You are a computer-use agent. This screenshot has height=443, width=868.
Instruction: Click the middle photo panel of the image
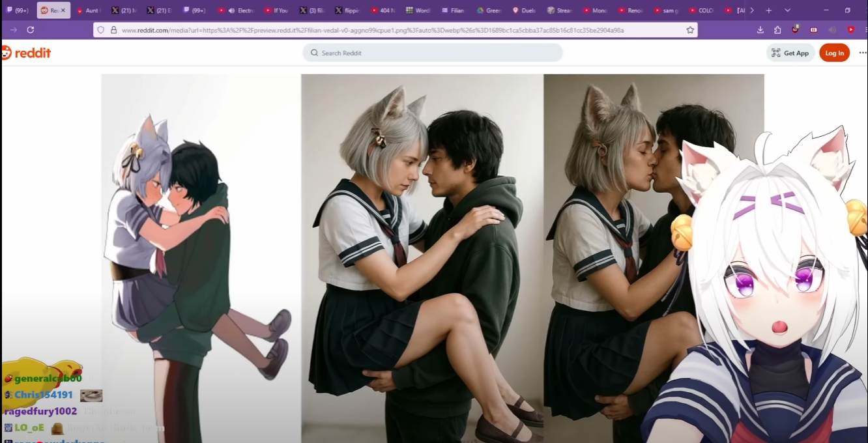click(422, 258)
